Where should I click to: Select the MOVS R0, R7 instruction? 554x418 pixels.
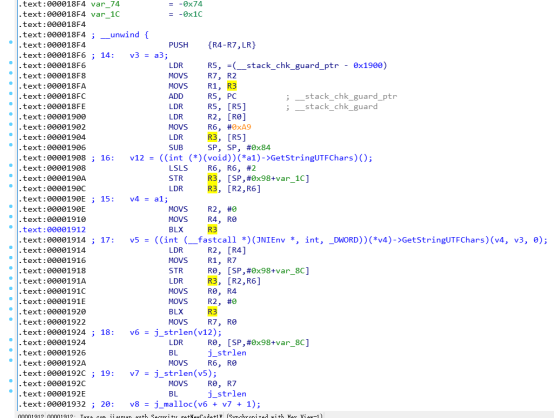(x=202, y=384)
